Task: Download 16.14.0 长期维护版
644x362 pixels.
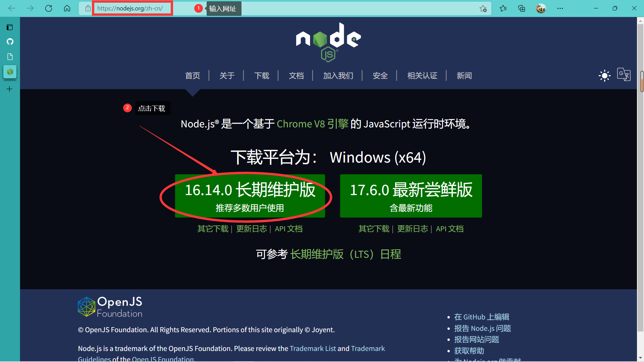Action: tap(250, 196)
